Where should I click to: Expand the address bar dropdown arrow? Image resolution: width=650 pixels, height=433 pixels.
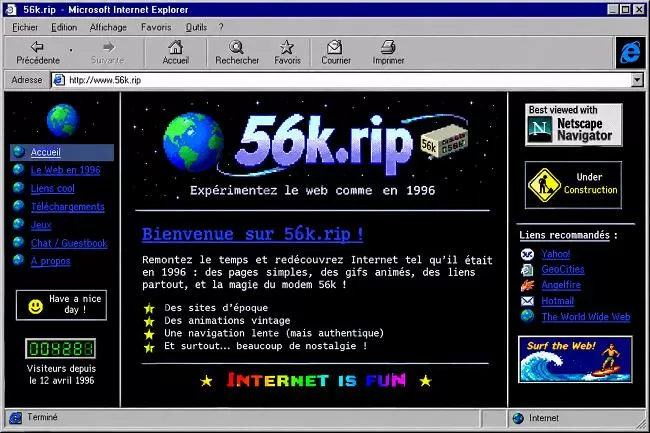pos(638,80)
